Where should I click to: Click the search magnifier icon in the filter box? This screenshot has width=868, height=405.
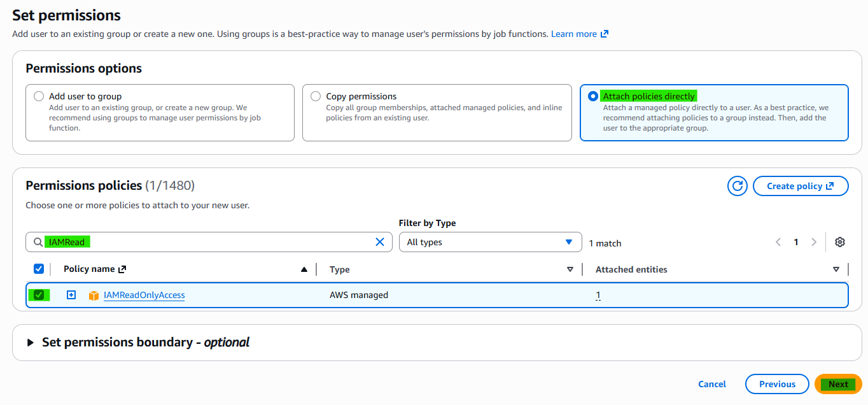pos(38,242)
